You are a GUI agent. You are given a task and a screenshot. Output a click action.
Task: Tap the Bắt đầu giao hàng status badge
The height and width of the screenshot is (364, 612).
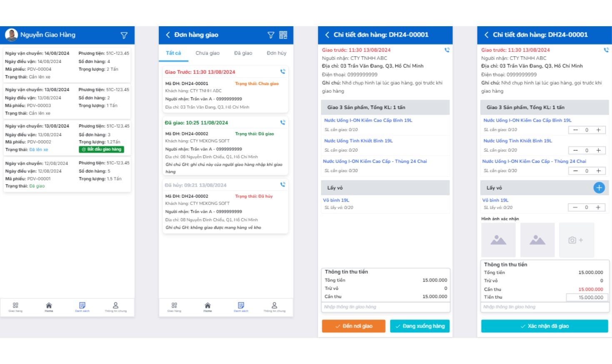[x=102, y=149]
